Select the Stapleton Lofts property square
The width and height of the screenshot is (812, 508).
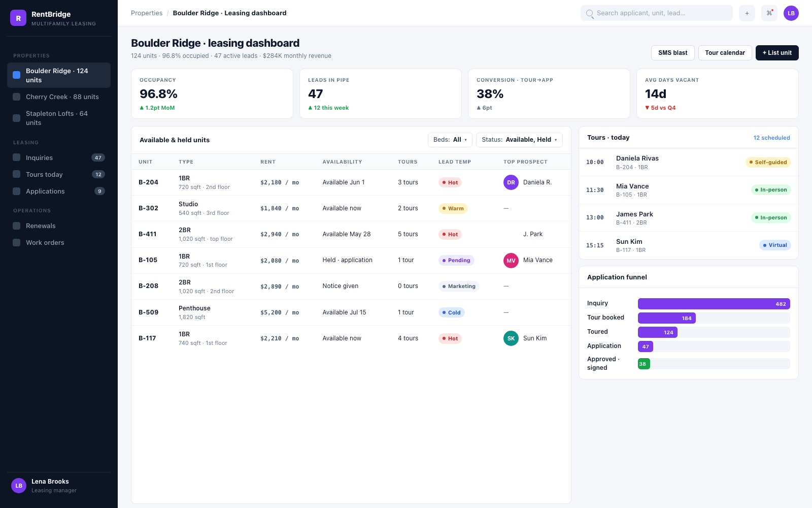click(x=17, y=118)
